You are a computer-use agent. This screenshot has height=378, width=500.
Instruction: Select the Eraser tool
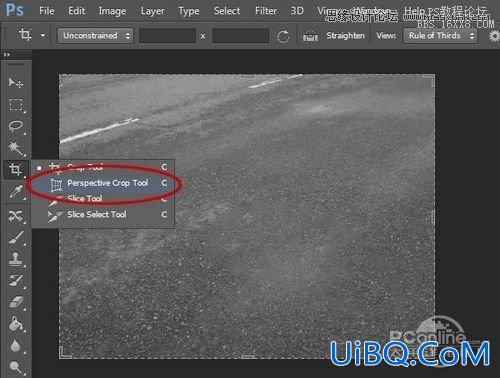[15, 302]
